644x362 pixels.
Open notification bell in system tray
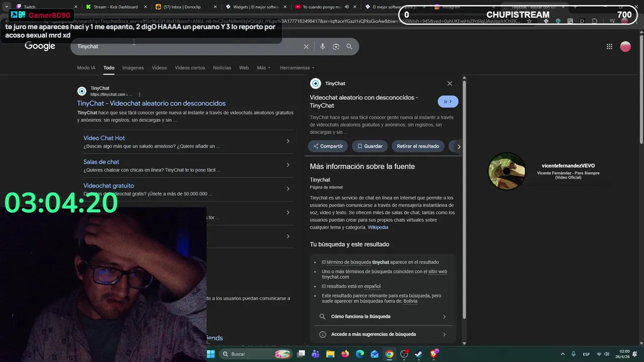pyautogui.click(x=635, y=354)
